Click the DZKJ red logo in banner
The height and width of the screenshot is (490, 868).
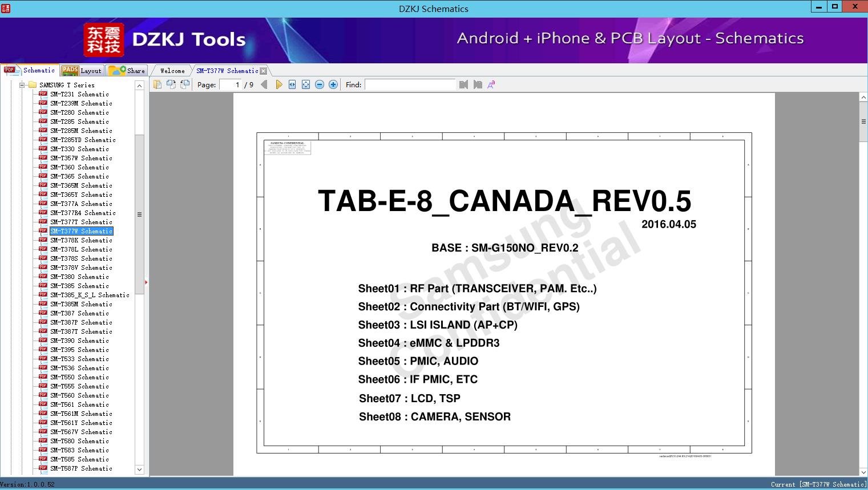[x=104, y=39]
